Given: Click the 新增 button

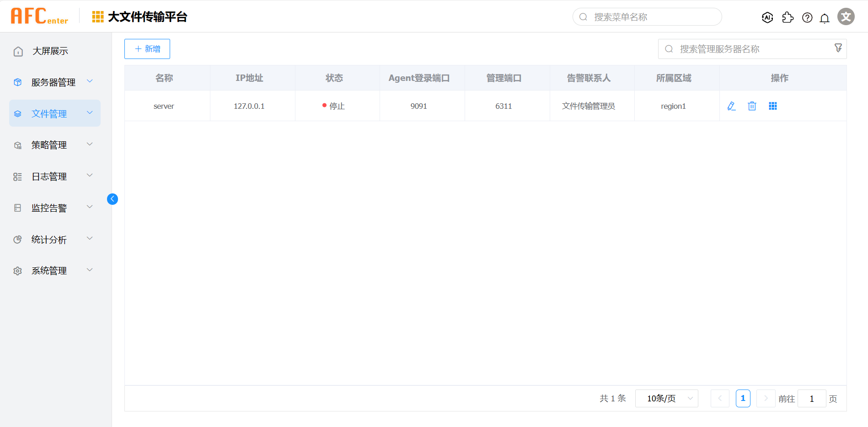Looking at the screenshot, I should (x=147, y=49).
